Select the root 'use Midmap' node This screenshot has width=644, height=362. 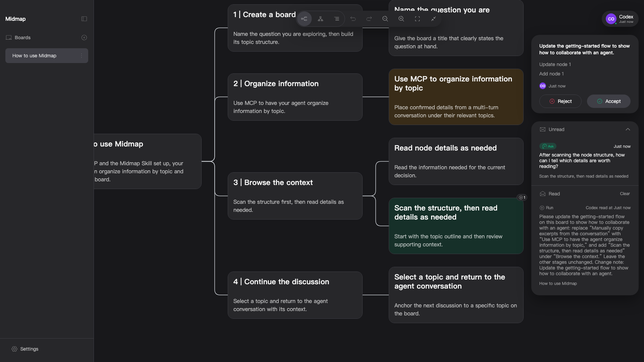coord(148,161)
